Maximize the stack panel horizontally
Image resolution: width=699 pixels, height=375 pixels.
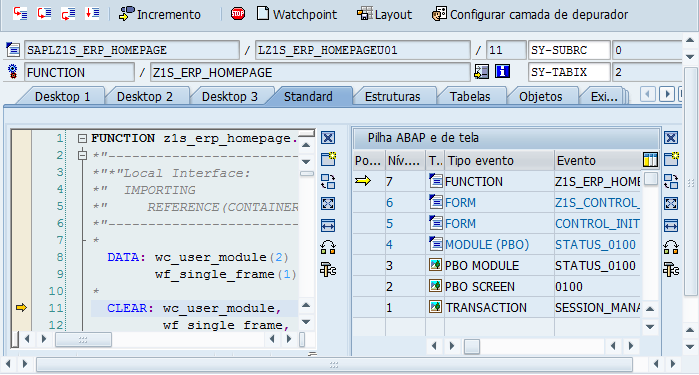click(x=671, y=226)
